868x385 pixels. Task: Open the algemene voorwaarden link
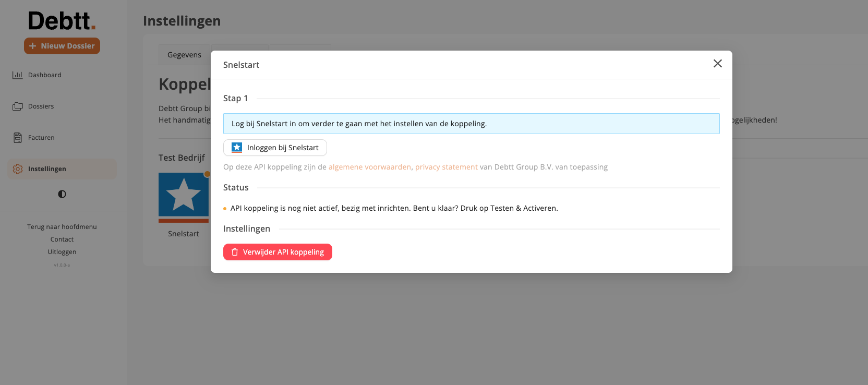pyautogui.click(x=369, y=167)
